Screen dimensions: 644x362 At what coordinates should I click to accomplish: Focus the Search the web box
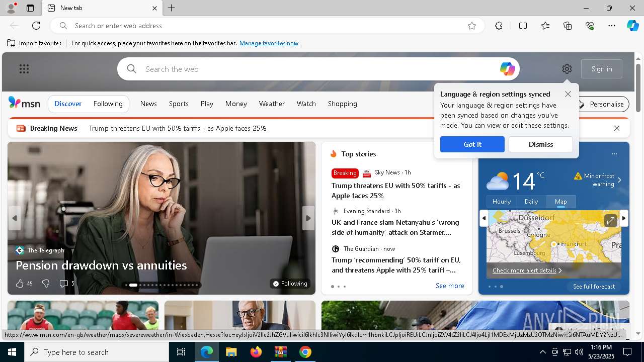318,69
